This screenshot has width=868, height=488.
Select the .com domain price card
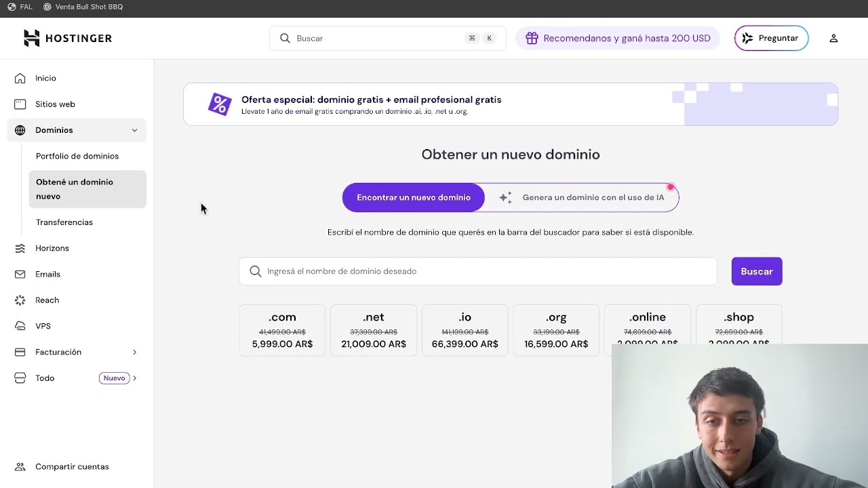pos(282,331)
